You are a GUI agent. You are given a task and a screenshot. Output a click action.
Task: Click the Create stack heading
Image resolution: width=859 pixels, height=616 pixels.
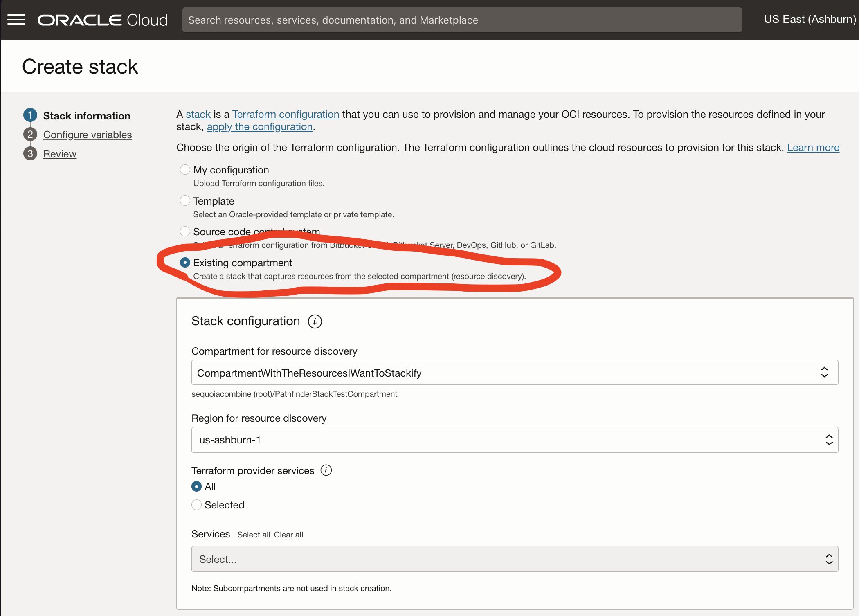pyautogui.click(x=80, y=67)
